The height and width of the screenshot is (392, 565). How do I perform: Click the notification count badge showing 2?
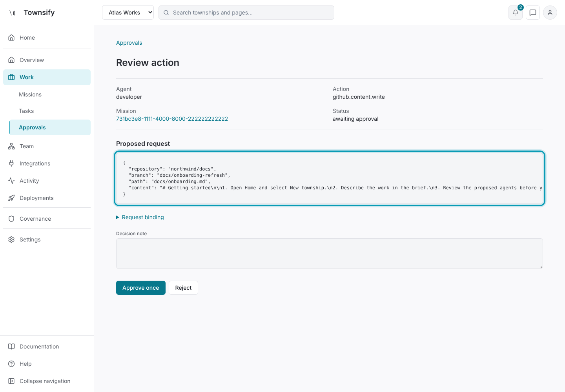pos(521,7)
